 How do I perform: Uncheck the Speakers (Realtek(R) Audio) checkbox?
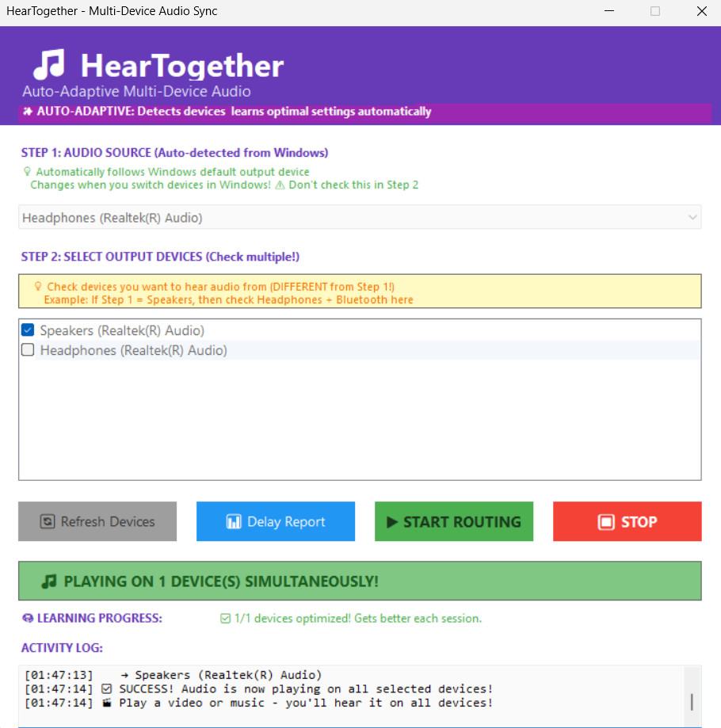pos(28,330)
